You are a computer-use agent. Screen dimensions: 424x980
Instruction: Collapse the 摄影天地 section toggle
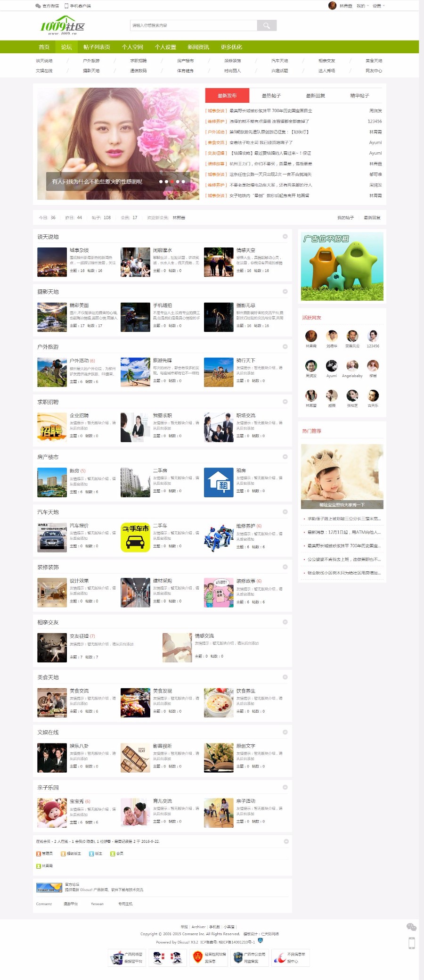(x=285, y=291)
